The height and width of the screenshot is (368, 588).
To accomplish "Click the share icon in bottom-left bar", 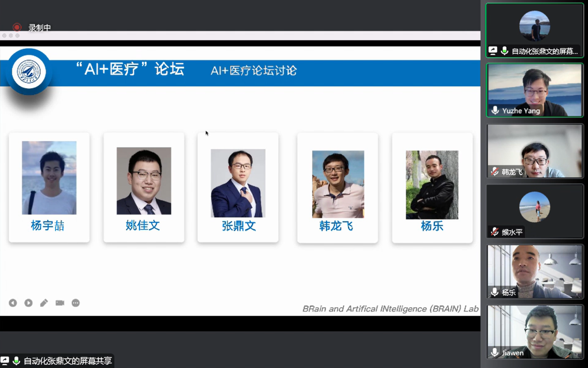I will 5,361.
